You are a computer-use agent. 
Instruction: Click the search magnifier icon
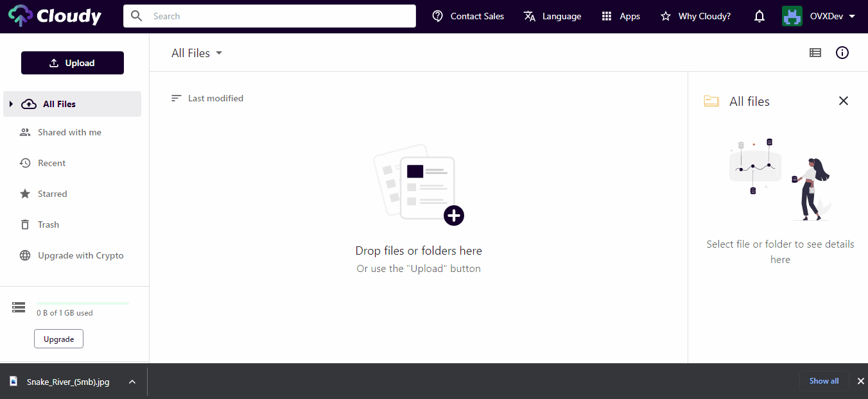click(136, 16)
